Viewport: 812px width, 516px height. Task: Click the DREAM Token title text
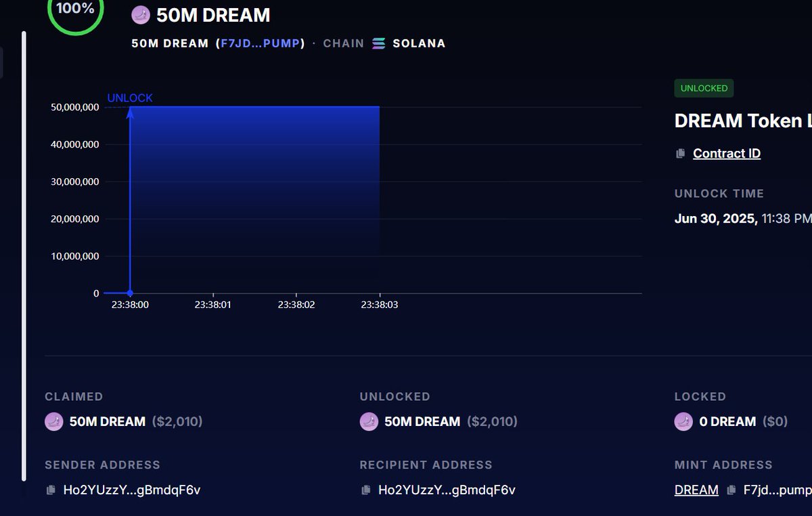click(x=743, y=121)
